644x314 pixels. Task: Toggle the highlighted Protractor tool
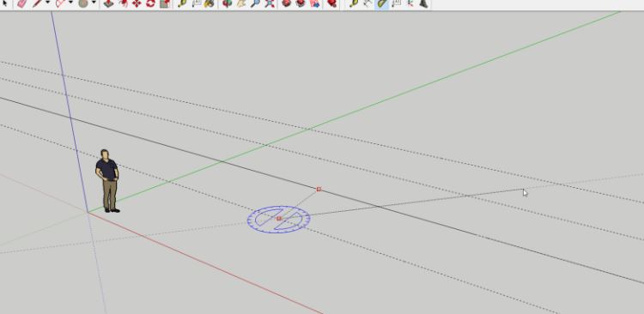tap(382, 4)
